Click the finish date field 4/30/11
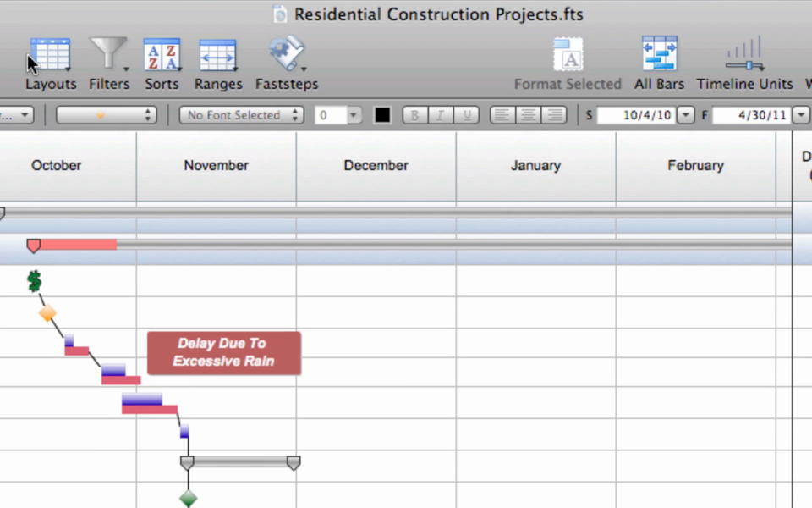Image resolution: width=812 pixels, height=508 pixels. coord(752,115)
